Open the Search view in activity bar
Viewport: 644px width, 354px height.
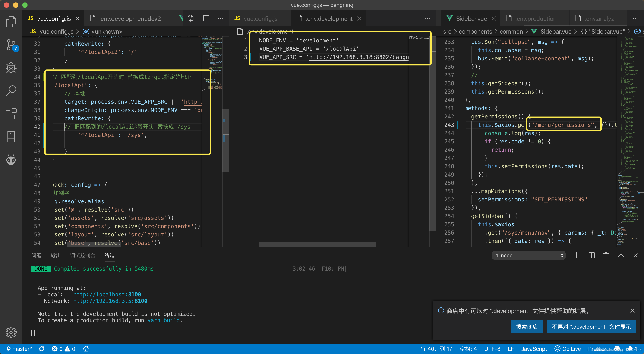[11, 91]
